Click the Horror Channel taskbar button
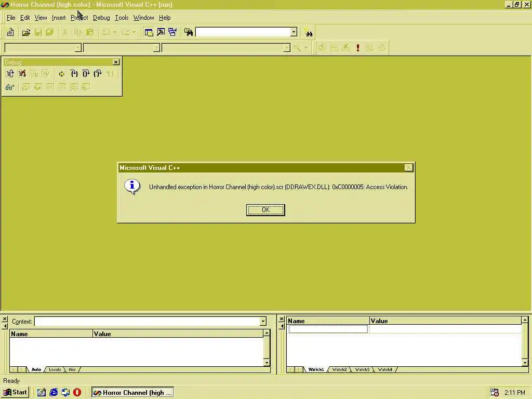Viewport: 532px width, 399px height. click(x=132, y=393)
